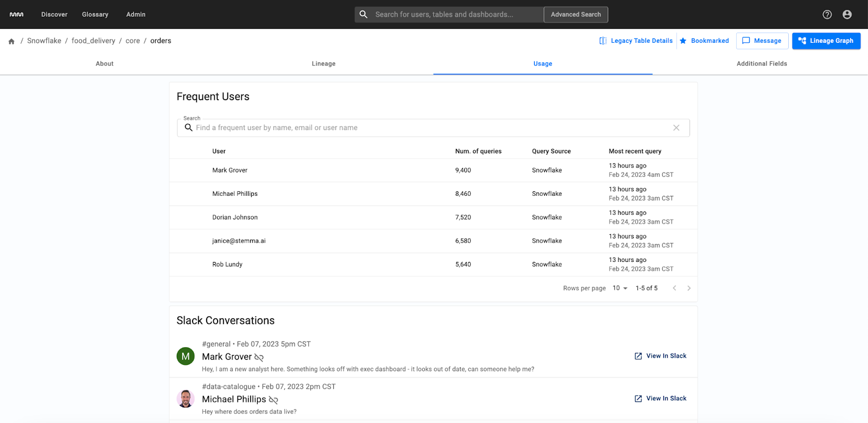Screen dimensions: 868x423
Task: Toggle the Bookmarked star
Action: (x=683, y=41)
